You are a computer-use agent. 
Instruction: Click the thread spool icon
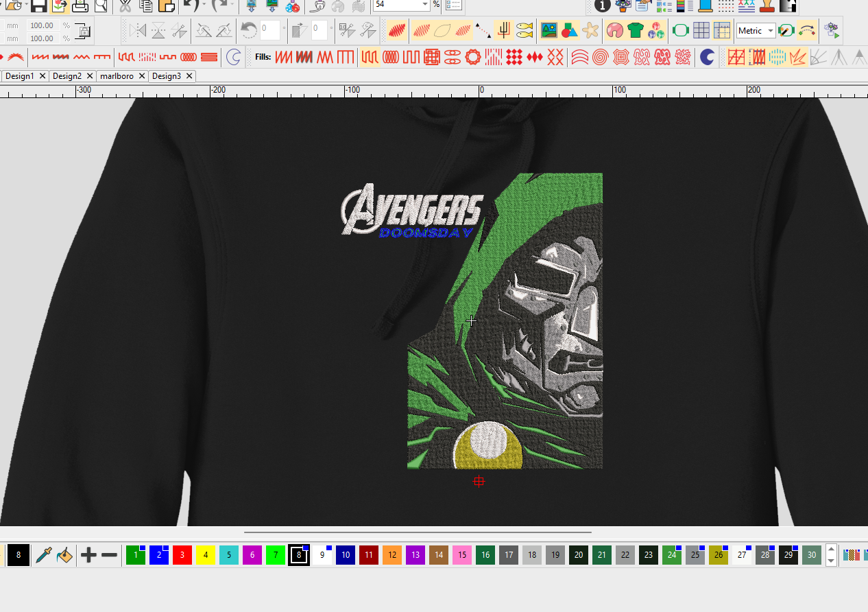(706, 6)
